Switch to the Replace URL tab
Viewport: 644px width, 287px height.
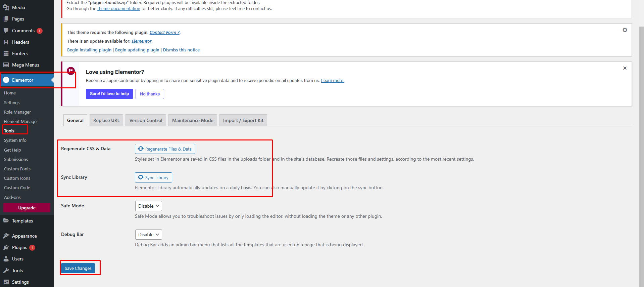106,120
